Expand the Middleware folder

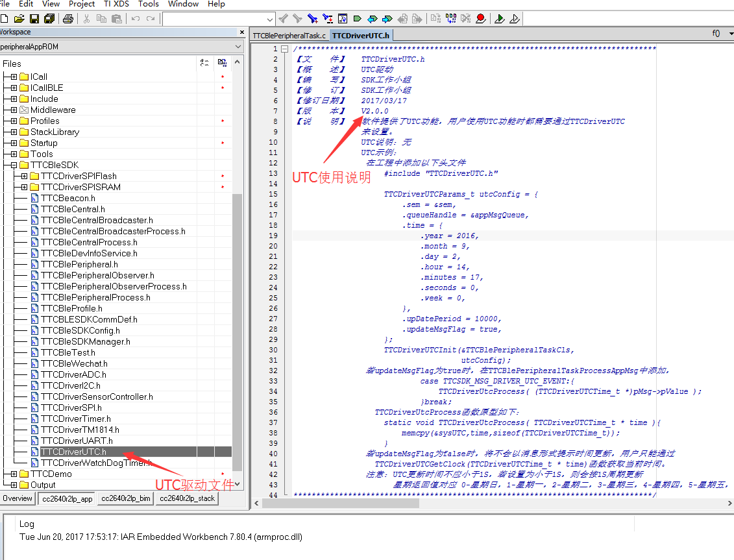[14, 110]
